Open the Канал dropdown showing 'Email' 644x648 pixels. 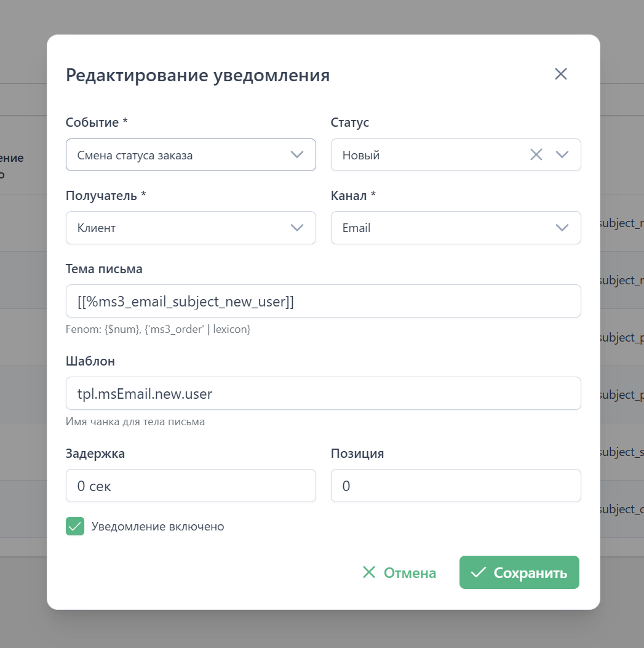tap(443, 228)
